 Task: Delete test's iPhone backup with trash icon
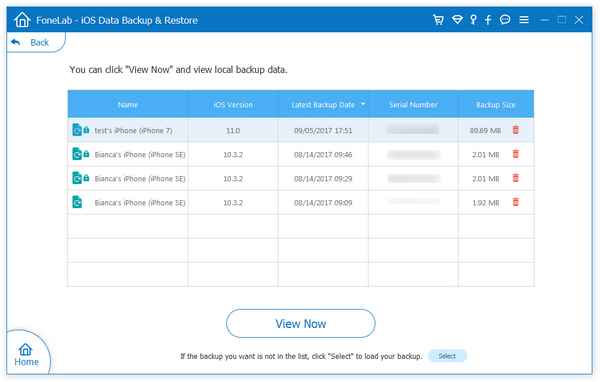click(515, 130)
